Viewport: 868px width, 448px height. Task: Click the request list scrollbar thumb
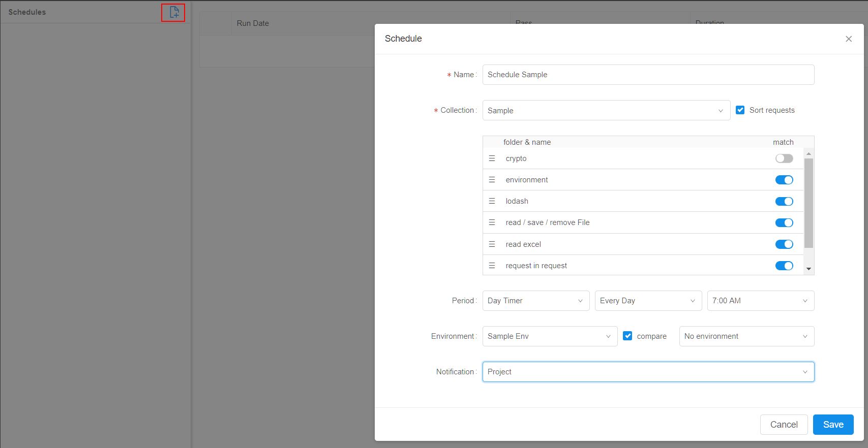[x=809, y=203]
